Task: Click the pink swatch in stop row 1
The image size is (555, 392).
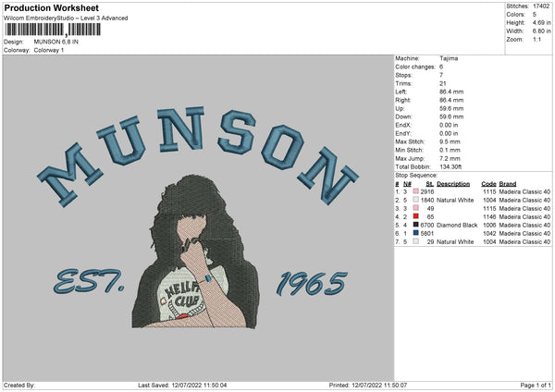Action: 416,191
